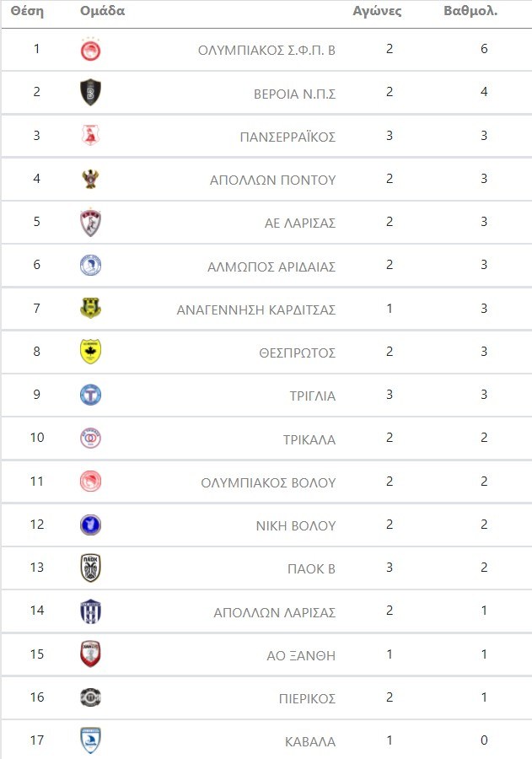Click the Niki Volou blue logo
This screenshot has width=532, height=759.
[90, 525]
